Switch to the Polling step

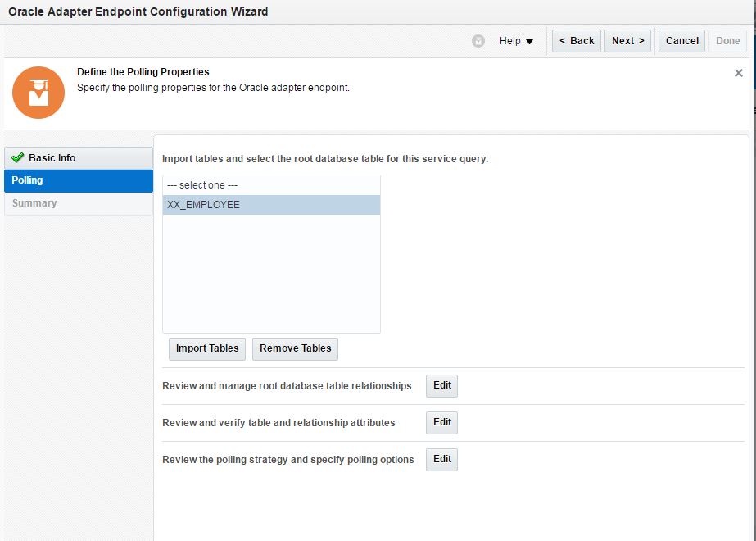pyautogui.click(x=28, y=180)
